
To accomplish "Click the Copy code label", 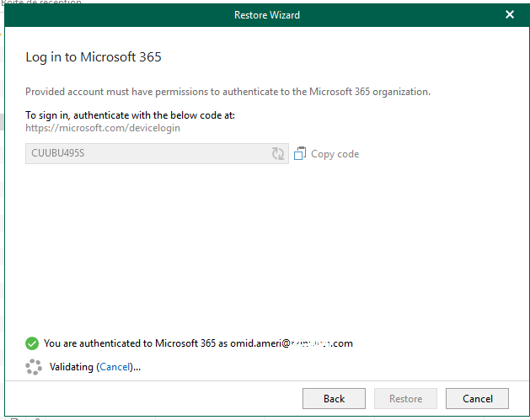I will click(335, 154).
